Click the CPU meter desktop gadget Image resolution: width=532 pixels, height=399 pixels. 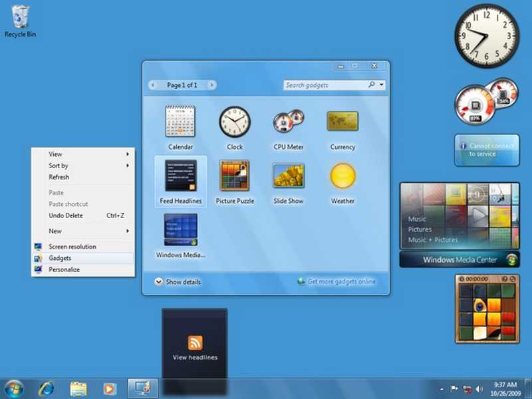click(x=486, y=101)
